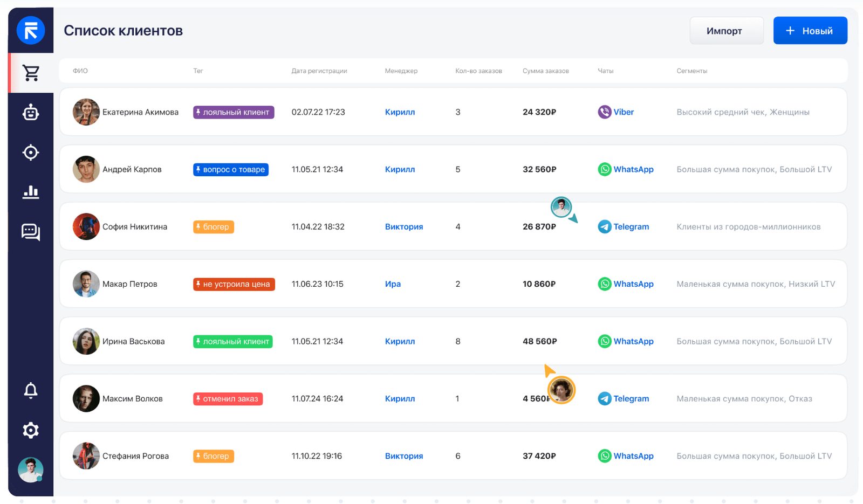
Task: Click Ирина Васькова's avatar photo
Action: pyautogui.click(x=86, y=341)
